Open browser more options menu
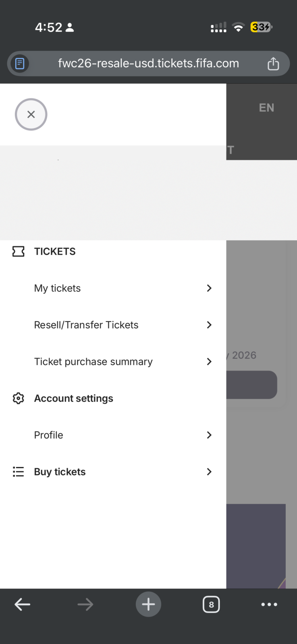This screenshot has width=297, height=644. click(269, 604)
